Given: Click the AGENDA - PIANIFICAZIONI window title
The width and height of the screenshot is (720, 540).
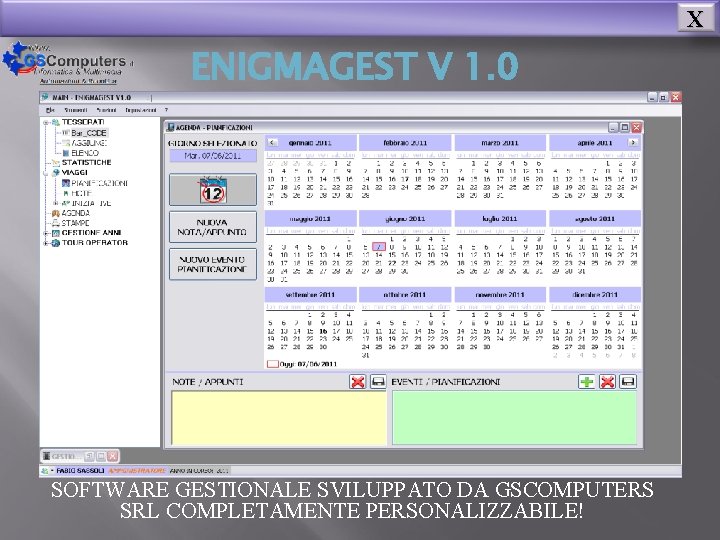Looking at the screenshot, I should 214,127.
